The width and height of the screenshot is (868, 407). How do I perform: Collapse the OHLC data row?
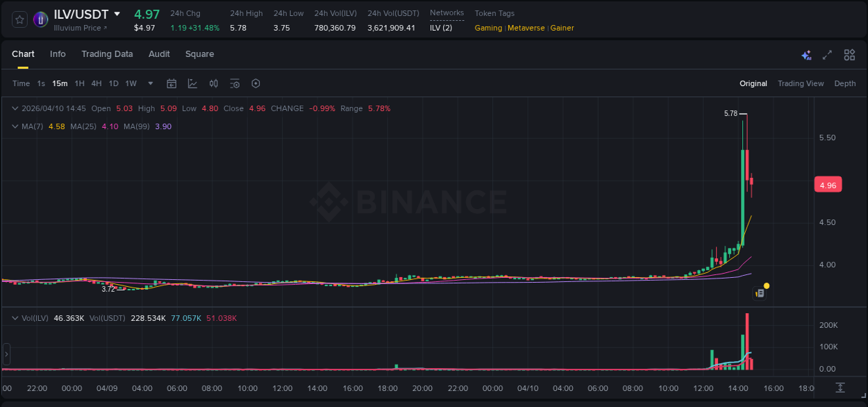pyautogui.click(x=14, y=108)
